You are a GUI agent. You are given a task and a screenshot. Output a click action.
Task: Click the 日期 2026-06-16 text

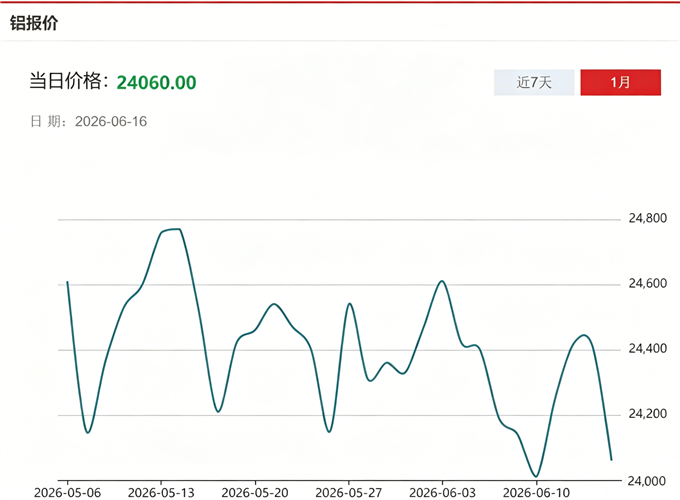[x=88, y=121]
